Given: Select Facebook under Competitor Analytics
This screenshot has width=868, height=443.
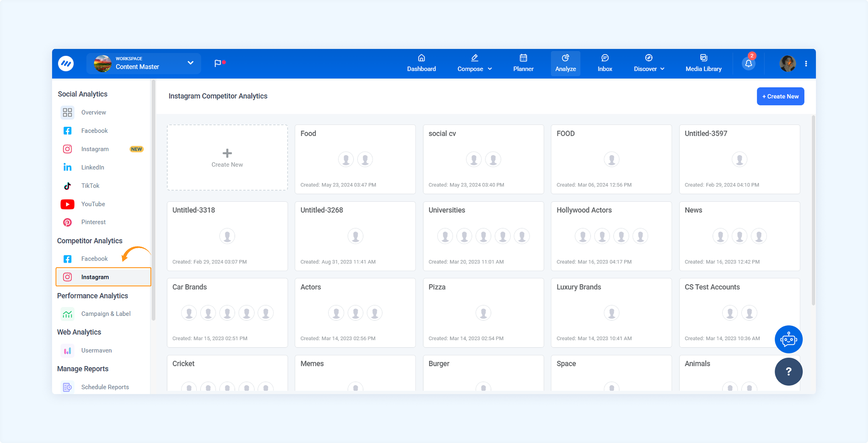Looking at the screenshot, I should pyautogui.click(x=94, y=259).
